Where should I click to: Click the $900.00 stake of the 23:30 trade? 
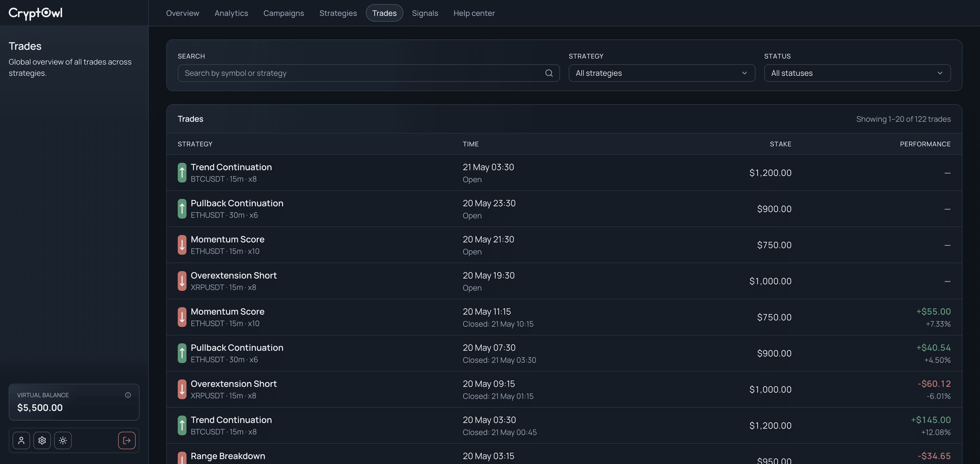click(x=774, y=209)
